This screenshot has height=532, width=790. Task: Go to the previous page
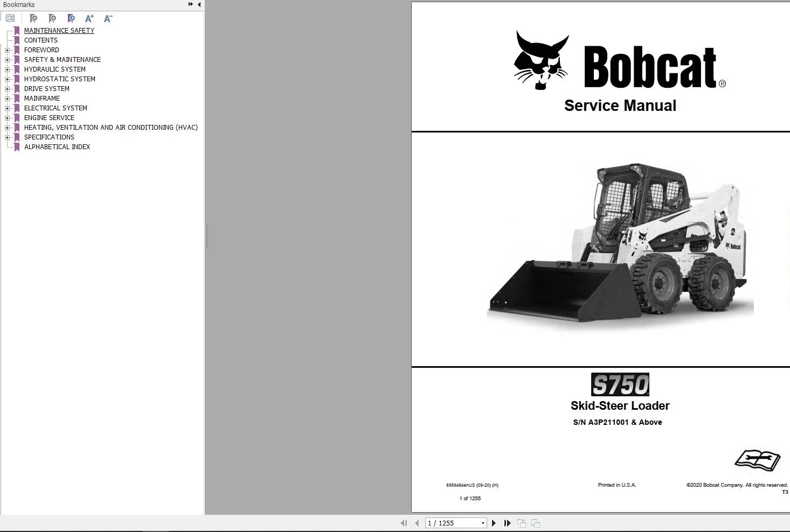pos(417,523)
